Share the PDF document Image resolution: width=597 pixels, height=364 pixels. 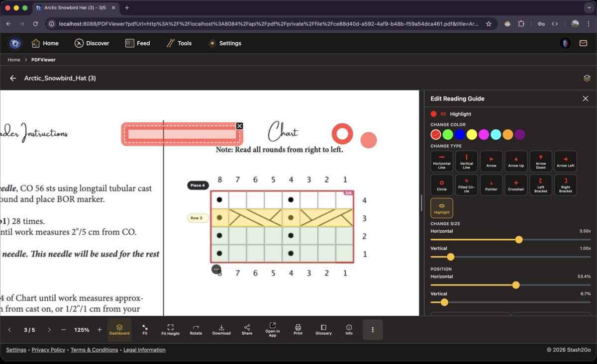pos(247,329)
